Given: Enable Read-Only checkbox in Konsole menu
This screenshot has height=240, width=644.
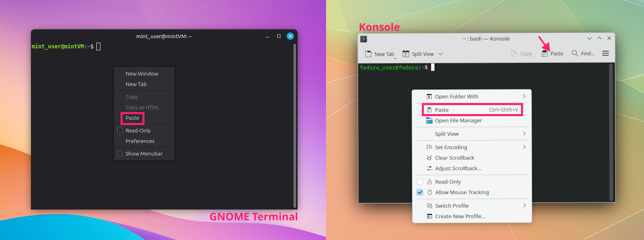Looking at the screenshot, I should tap(420, 182).
